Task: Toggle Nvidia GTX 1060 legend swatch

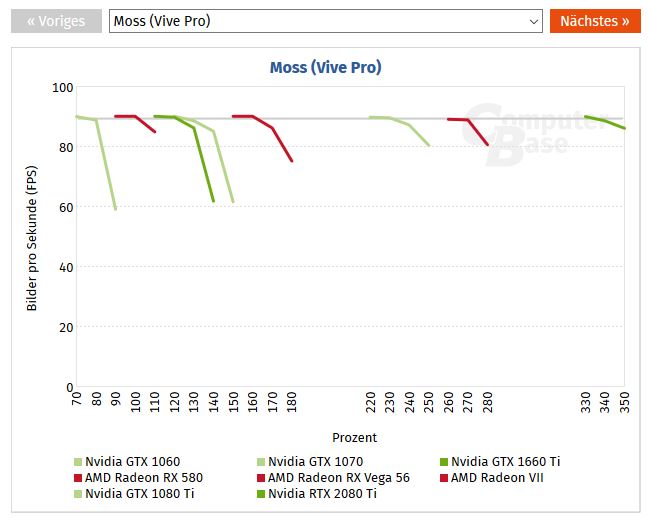Action: tap(78, 462)
